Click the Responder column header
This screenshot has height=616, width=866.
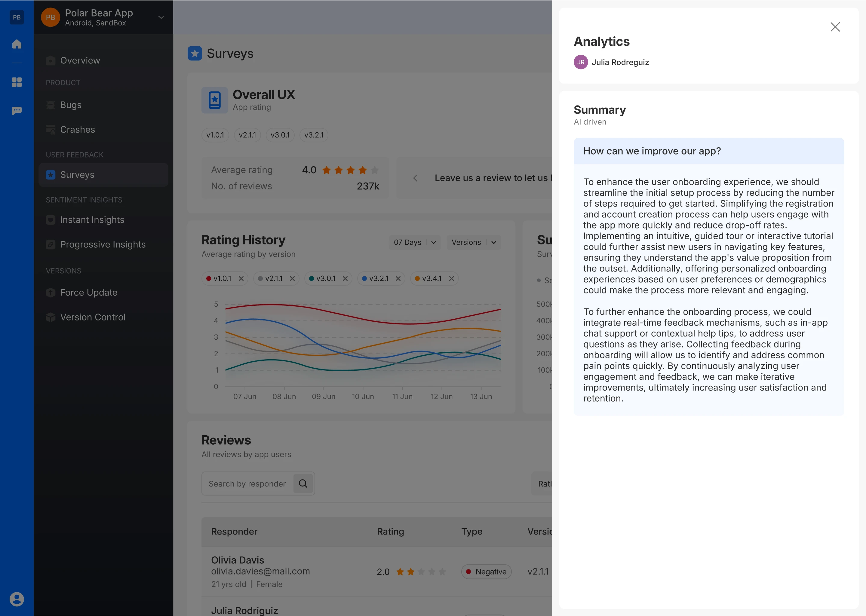234,532
